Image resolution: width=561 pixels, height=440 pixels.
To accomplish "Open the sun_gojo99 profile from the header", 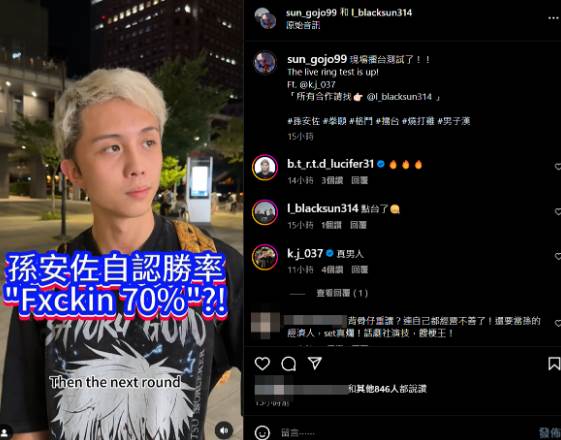I will coord(311,13).
